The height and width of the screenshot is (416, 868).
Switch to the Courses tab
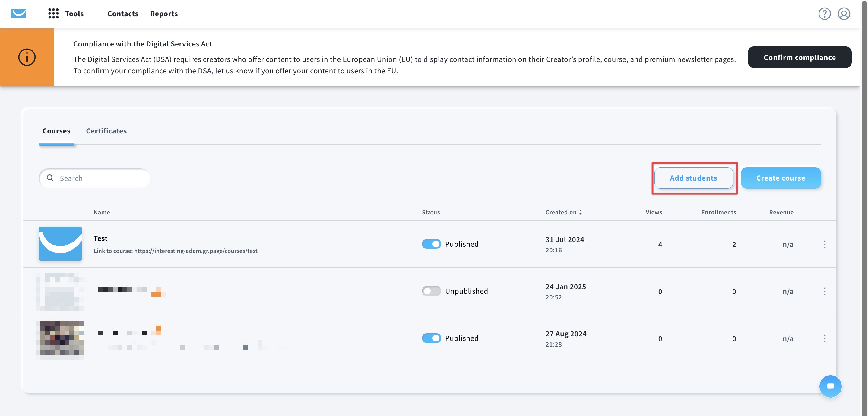coord(56,131)
